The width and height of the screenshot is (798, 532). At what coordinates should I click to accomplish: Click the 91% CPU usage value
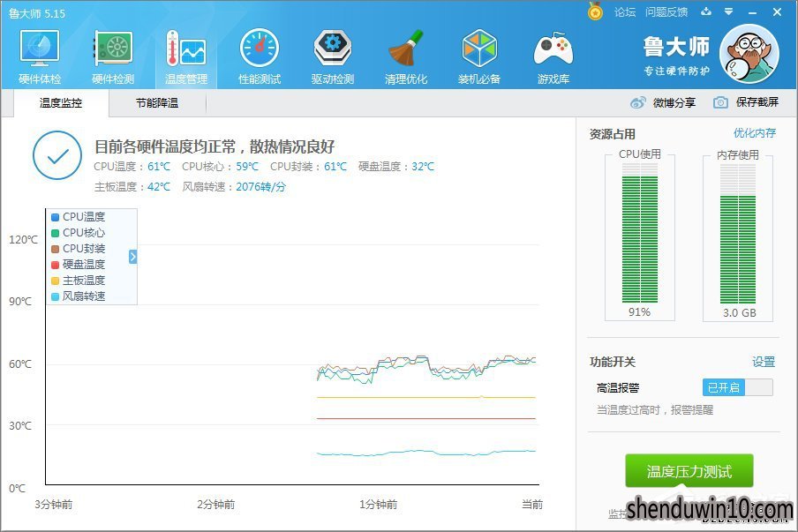[639, 312]
